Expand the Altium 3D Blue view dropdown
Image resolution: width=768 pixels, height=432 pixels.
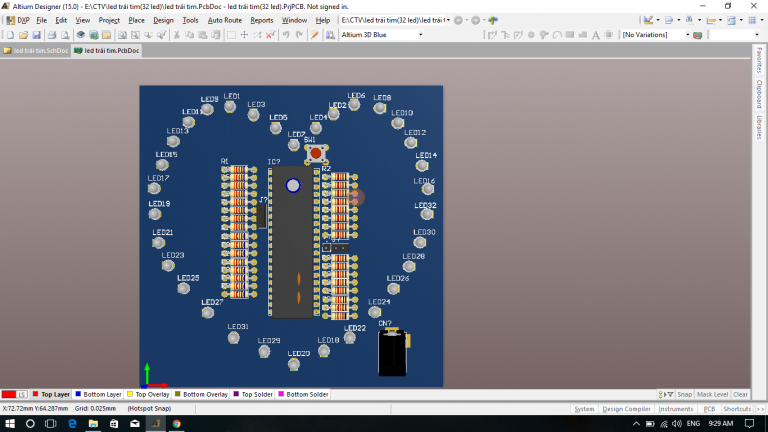pos(419,34)
